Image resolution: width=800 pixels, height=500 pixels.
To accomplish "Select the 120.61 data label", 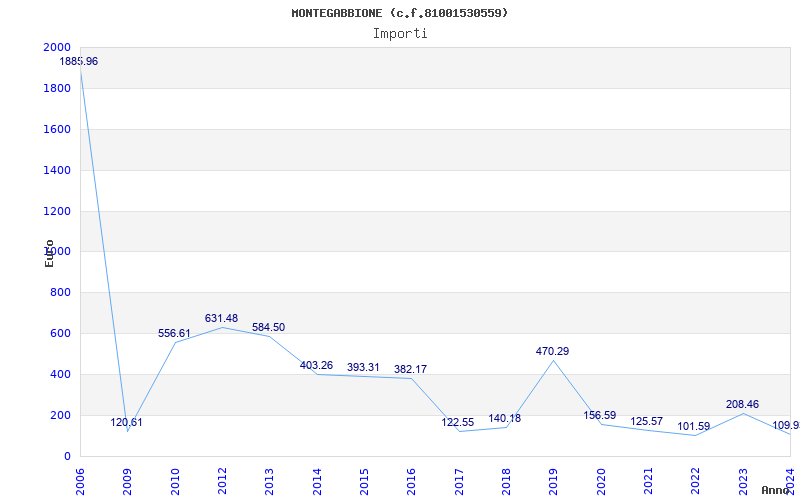I will click(127, 422).
